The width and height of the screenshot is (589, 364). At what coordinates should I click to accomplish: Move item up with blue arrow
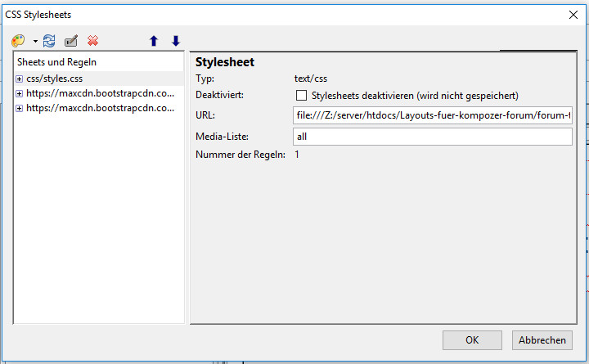154,41
